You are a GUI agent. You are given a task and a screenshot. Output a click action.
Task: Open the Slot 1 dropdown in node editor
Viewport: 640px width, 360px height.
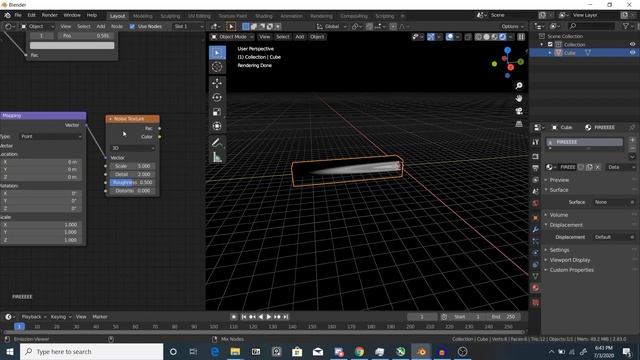[x=188, y=27]
